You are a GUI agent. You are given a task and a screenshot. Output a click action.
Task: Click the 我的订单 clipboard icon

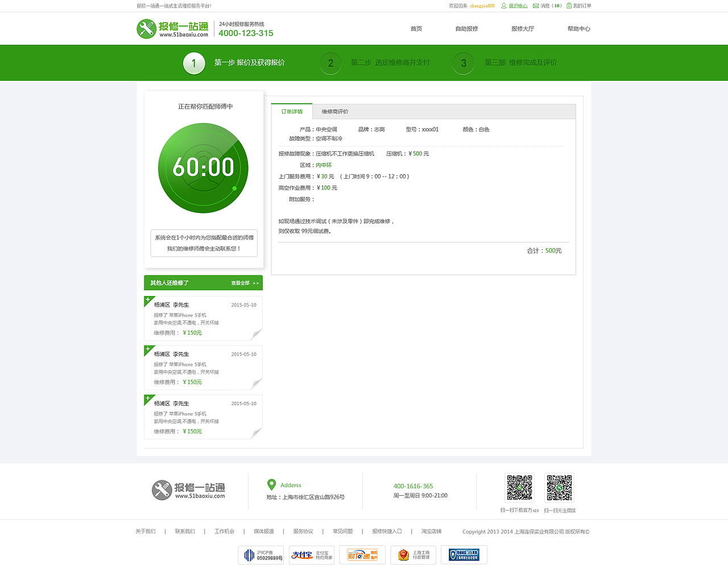(569, 6)
